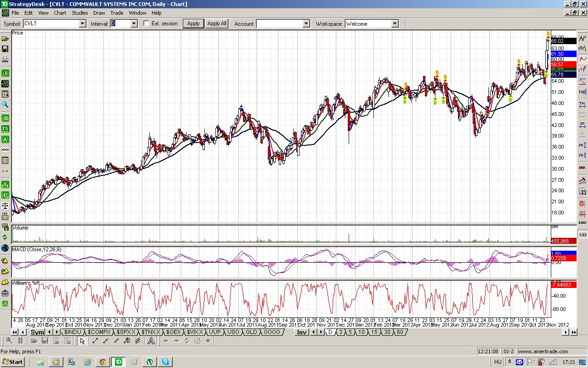Click the printer icon in left toolbar
The height and width of the screenshot is (368, 588).
click(x=5, y=60)
